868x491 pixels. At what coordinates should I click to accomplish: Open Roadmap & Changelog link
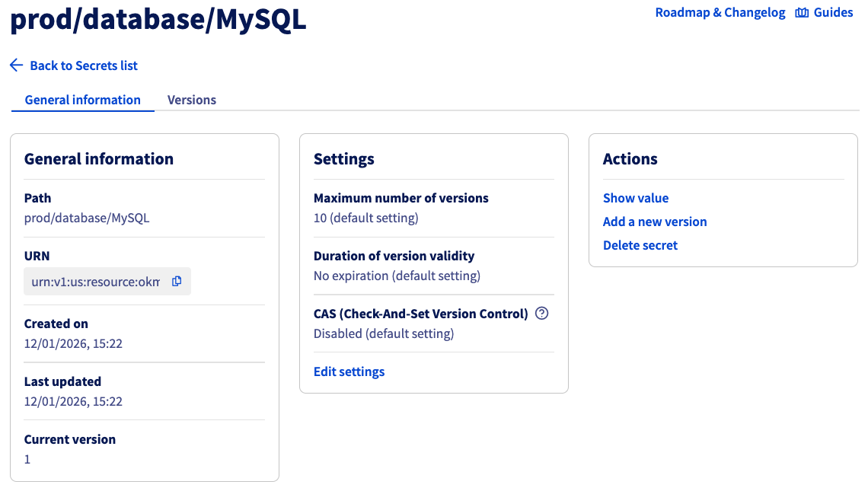point(720,13)
